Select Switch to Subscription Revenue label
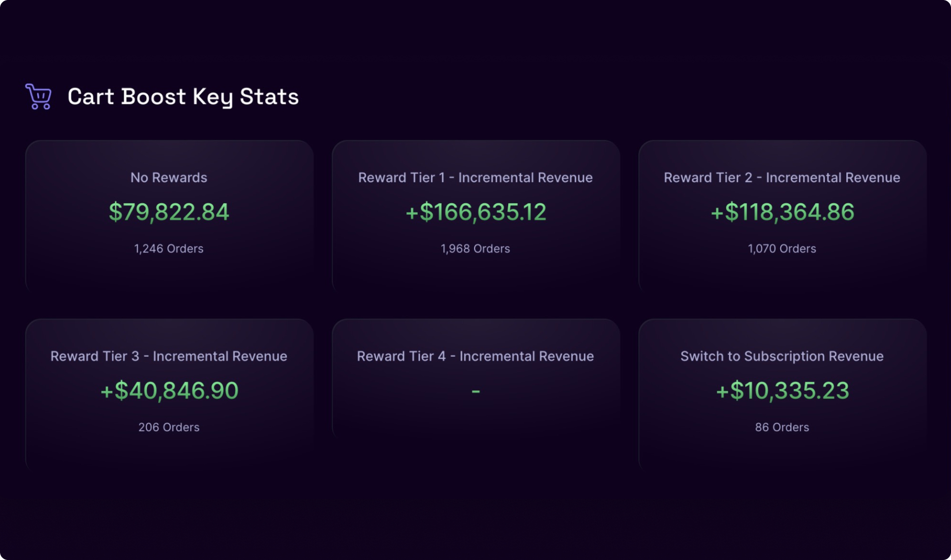Image resolution: width=951 pixels, height=560 pixels. (782, 356)
